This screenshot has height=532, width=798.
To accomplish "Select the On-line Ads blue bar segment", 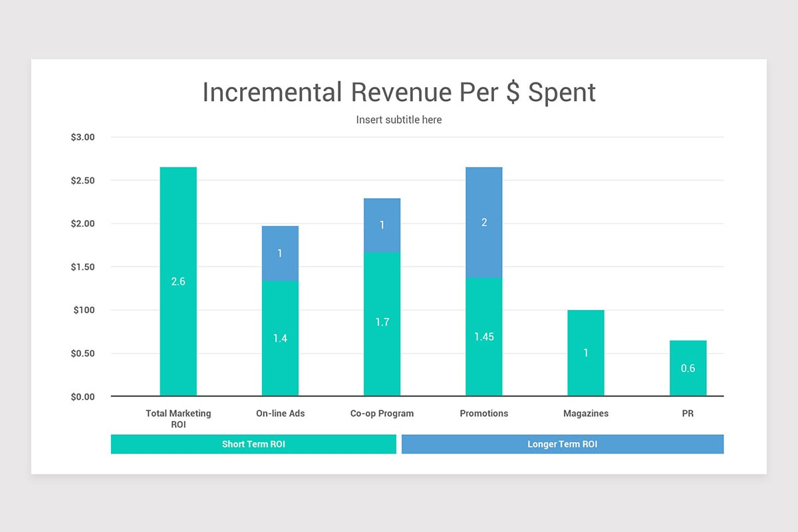I will tap(280, 253).
